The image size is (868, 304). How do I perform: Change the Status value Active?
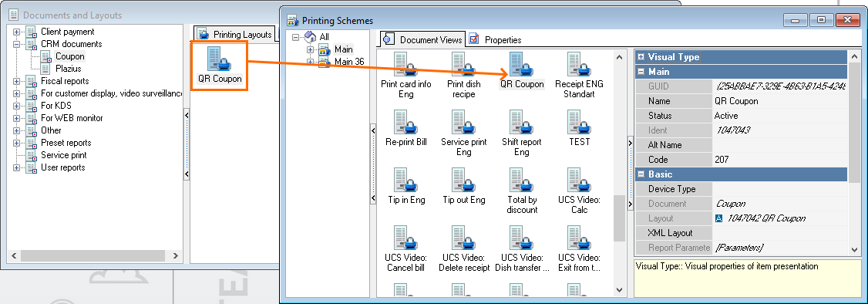[x=779, y=116]
